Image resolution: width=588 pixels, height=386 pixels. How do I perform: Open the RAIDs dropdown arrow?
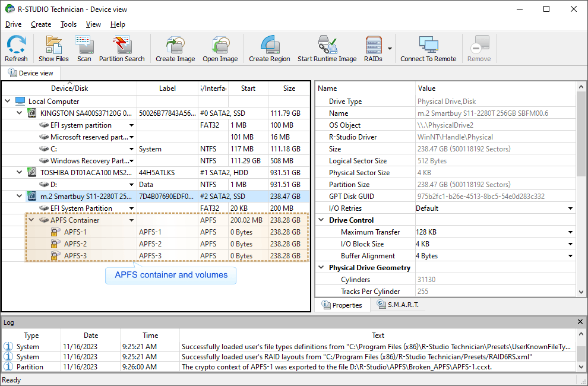(x=390, y=49)
